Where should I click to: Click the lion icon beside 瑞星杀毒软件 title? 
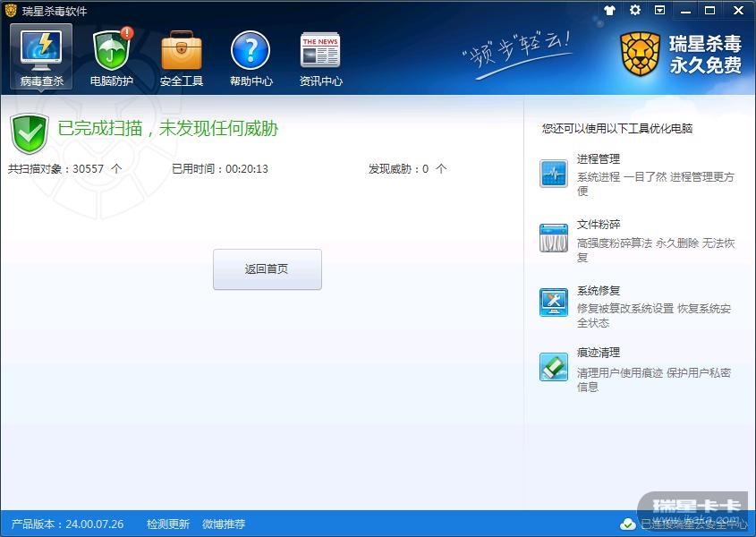point(11,10)
